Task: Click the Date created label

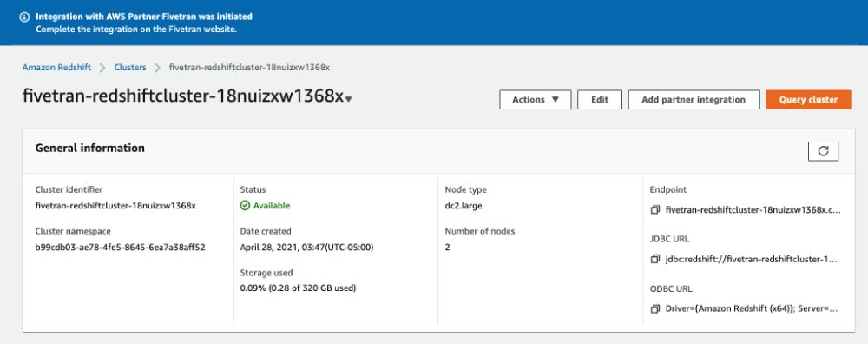Action: click(x=266, y=231)
